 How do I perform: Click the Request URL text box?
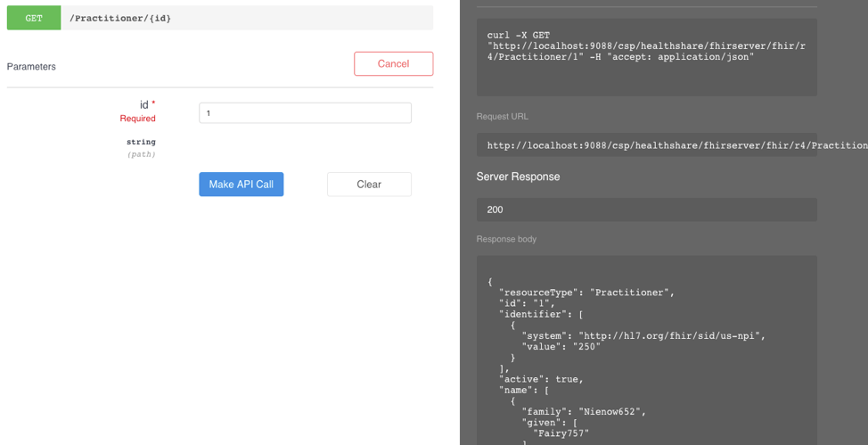[646, 145]
